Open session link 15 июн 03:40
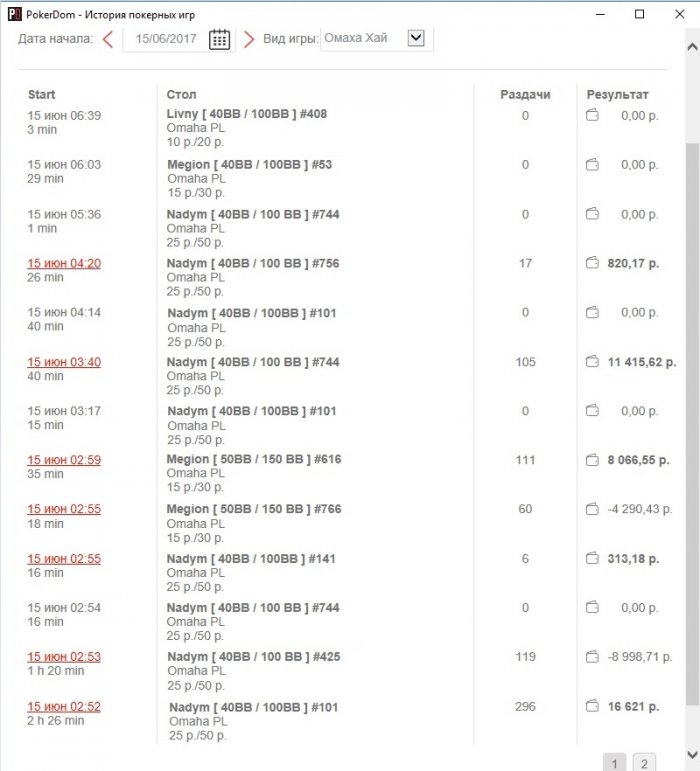The height and width of the screenshot is (771, 700). click(64, 362)
